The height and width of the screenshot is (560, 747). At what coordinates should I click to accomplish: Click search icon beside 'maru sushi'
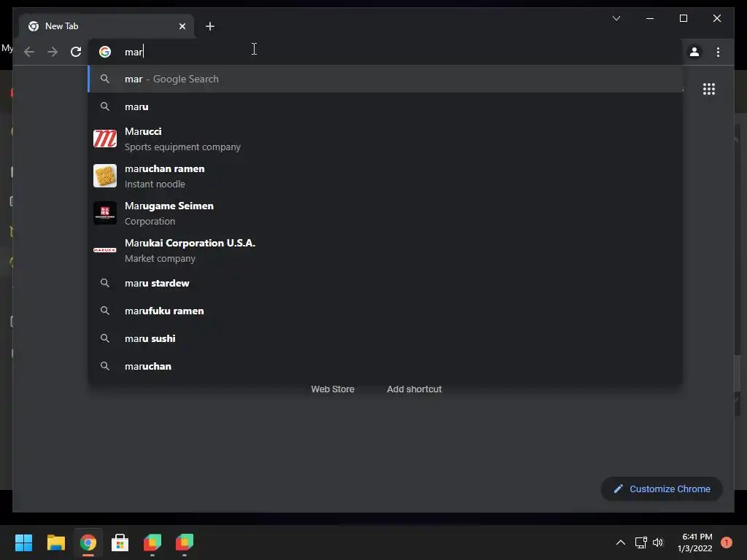(x=105, y=338)
